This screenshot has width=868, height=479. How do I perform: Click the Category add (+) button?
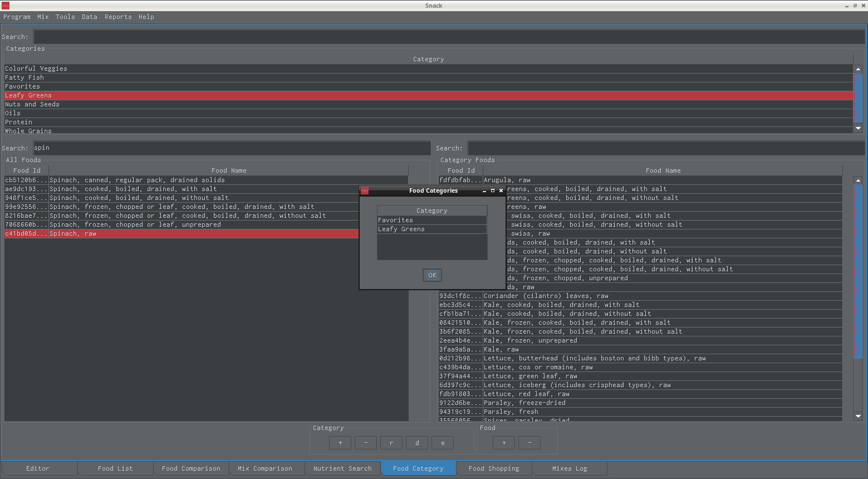pos(340,443)
